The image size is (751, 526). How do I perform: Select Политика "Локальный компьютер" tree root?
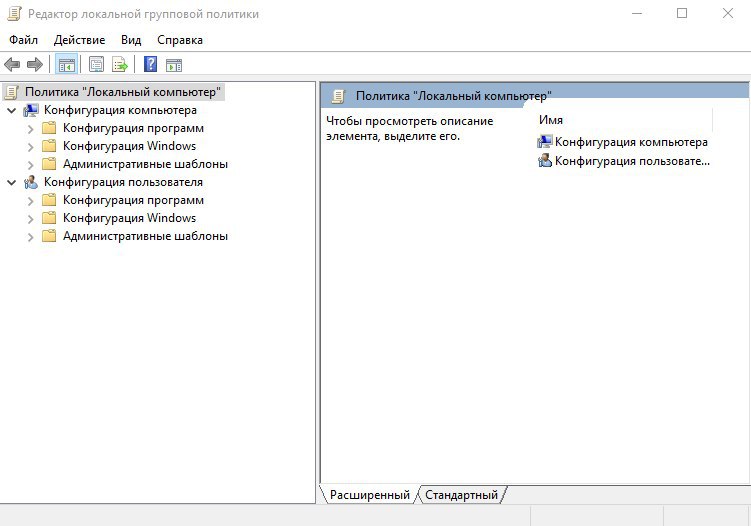point(123,92)
